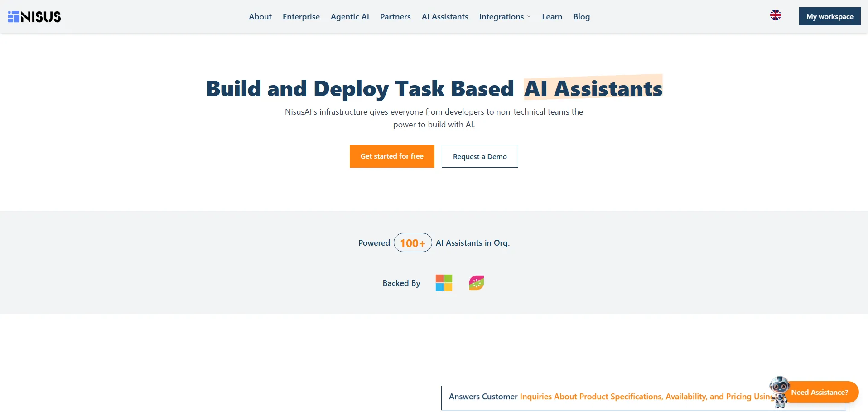Screen dimensions: 868x412
Task: Click the Request a Demo button
Action: (479, 156)
